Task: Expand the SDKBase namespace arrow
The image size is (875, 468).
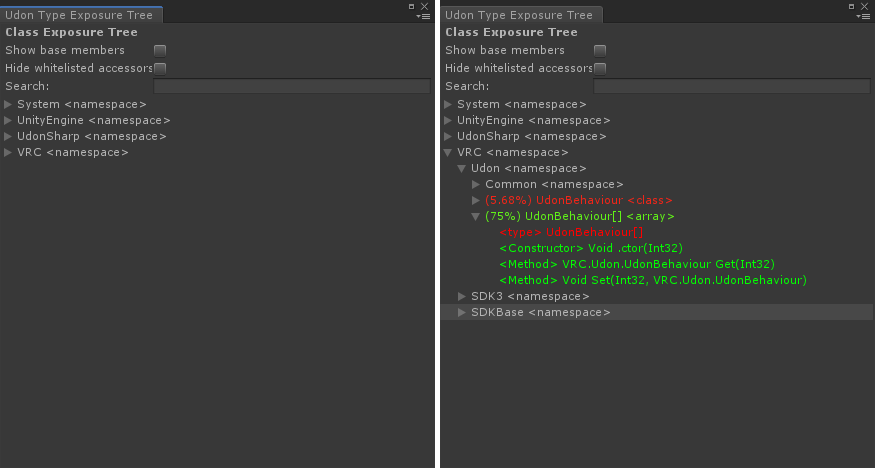Action: (x=462, y=312)
